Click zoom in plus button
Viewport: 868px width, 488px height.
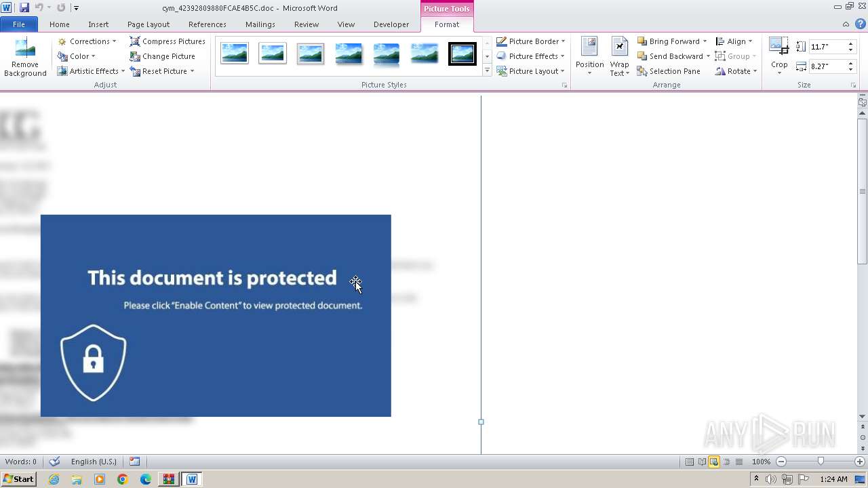(x=860, y=462)
